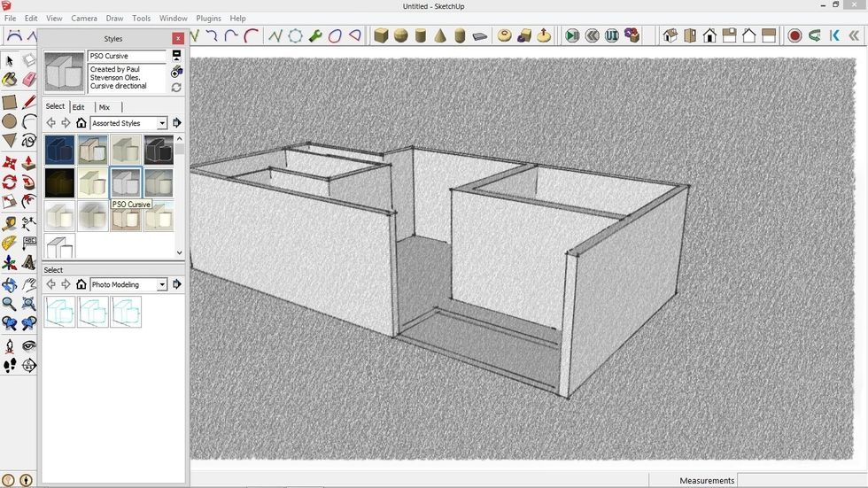Select the dark blue style thumbnail
Viewport: 868px width, 488px height.
(59, 150)
